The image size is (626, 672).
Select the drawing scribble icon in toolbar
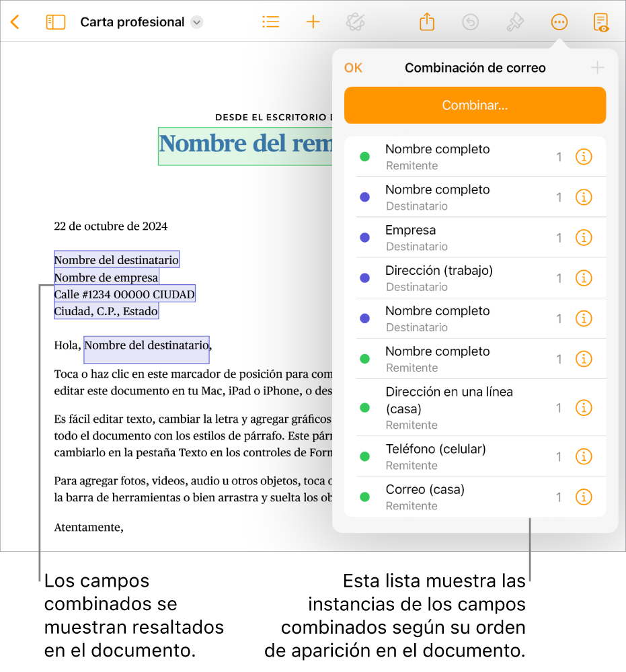pyautogui.click(x=356, y=22)
